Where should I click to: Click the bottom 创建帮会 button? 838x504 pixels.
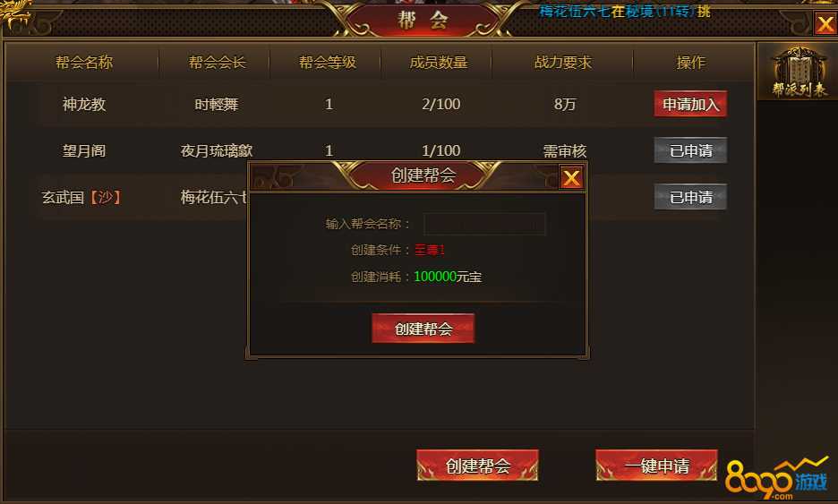[477, 466]
